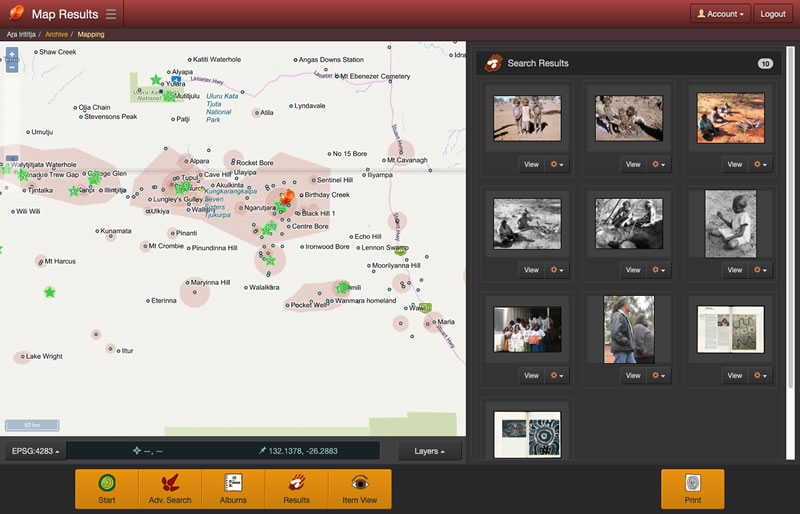View the man in leather jacket result

point(633,376)
